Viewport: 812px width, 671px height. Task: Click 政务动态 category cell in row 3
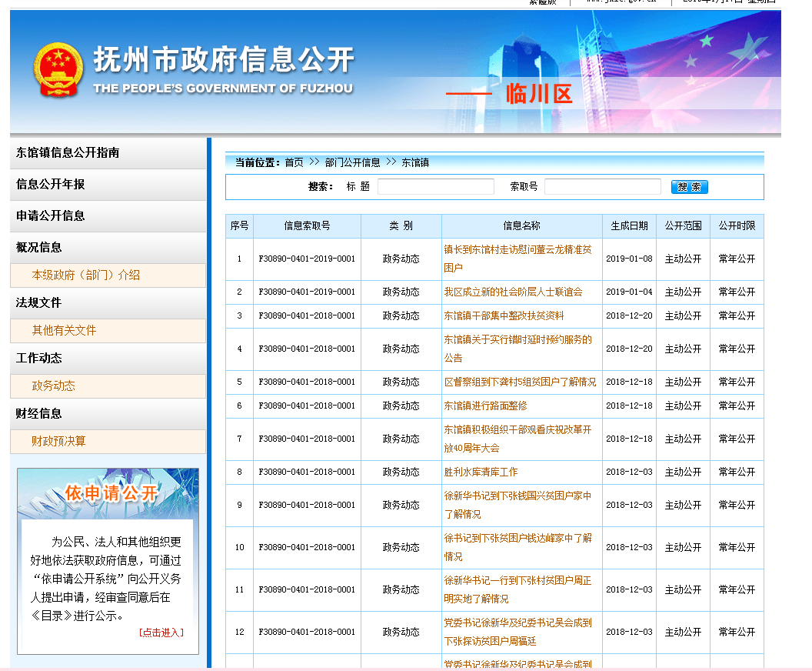[401, 315]
